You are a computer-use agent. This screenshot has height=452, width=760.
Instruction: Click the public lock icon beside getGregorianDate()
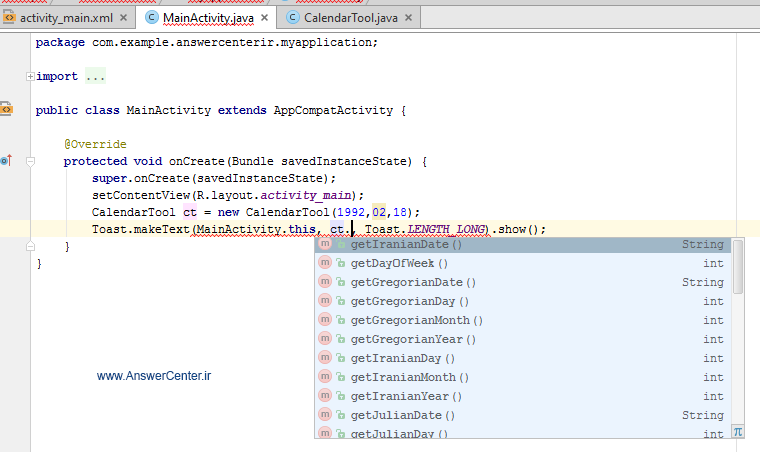tap(341, 282)
